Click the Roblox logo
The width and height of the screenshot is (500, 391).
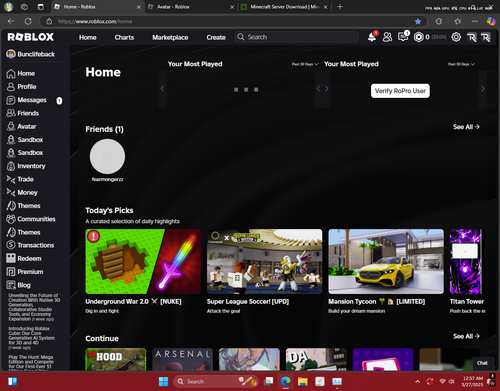(x=31, y=37)
